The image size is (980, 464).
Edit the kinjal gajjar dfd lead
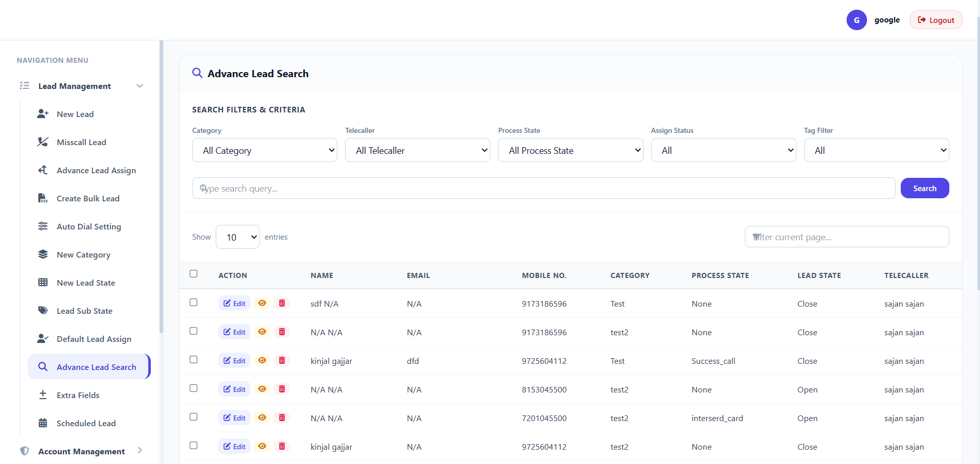click(234, 360)
